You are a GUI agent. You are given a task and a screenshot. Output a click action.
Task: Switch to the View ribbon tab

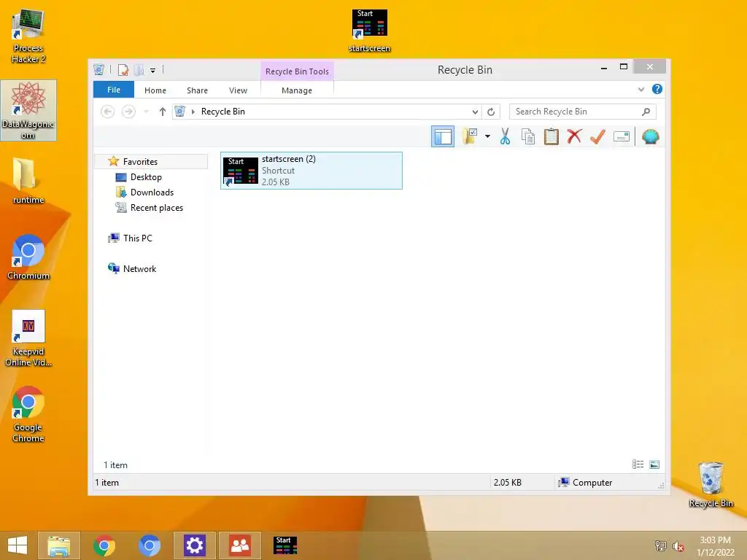click(238, 90)
